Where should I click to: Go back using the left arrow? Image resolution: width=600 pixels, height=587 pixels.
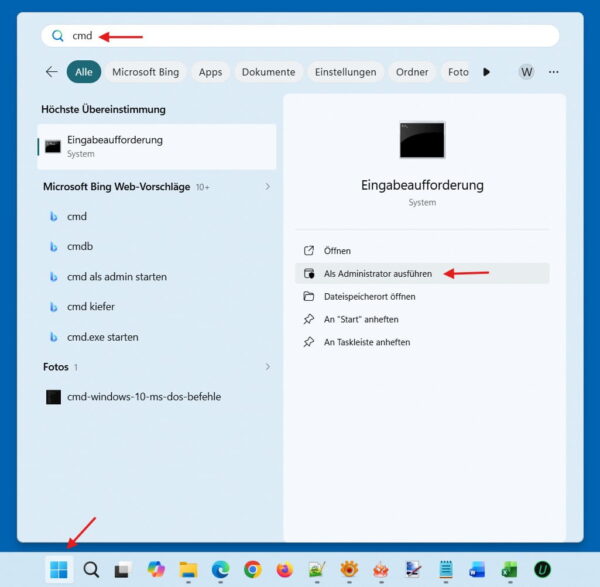point(52,72)
